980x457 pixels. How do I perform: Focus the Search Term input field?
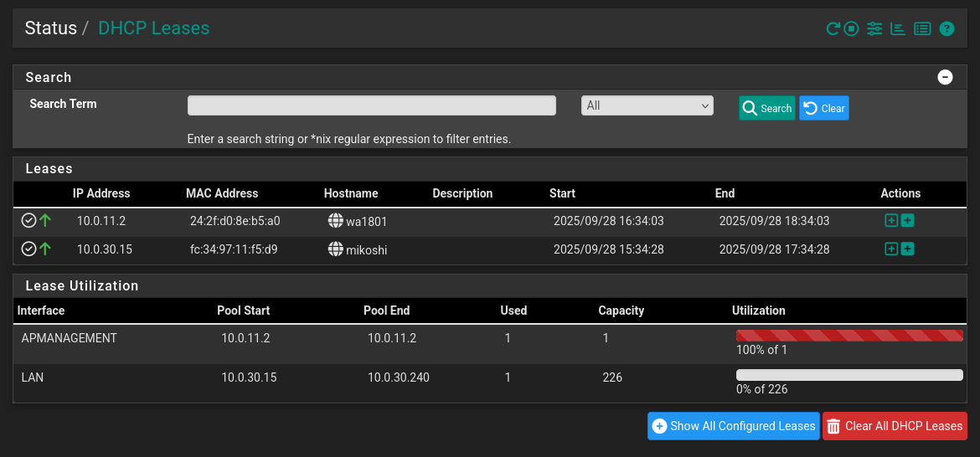pos(371,105)
